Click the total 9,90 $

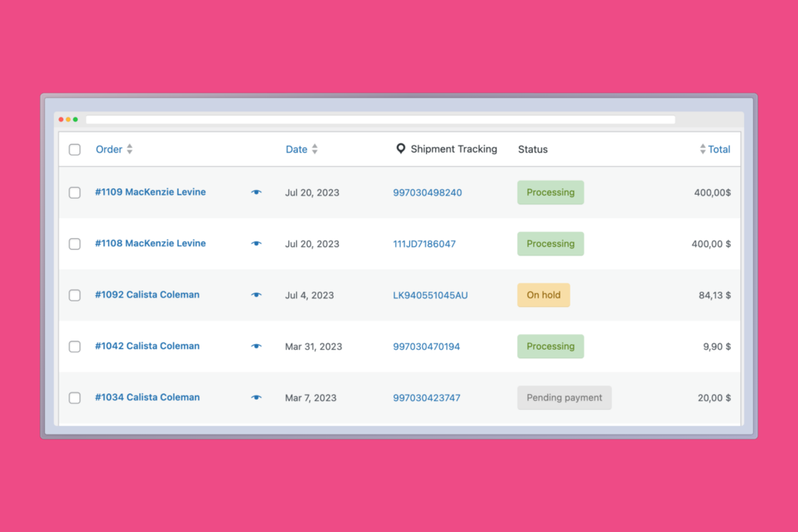[x=717, y=347]
